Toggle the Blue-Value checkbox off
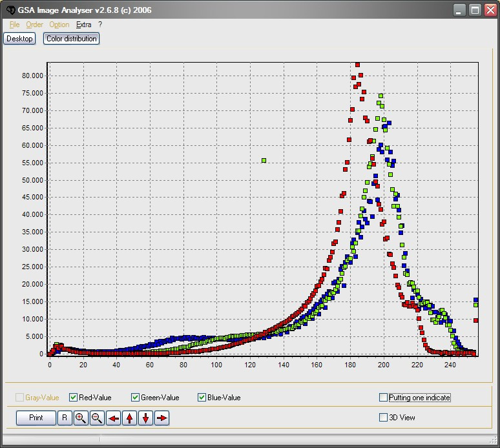This screenshot has height=448, width=500. pos(202,398)
